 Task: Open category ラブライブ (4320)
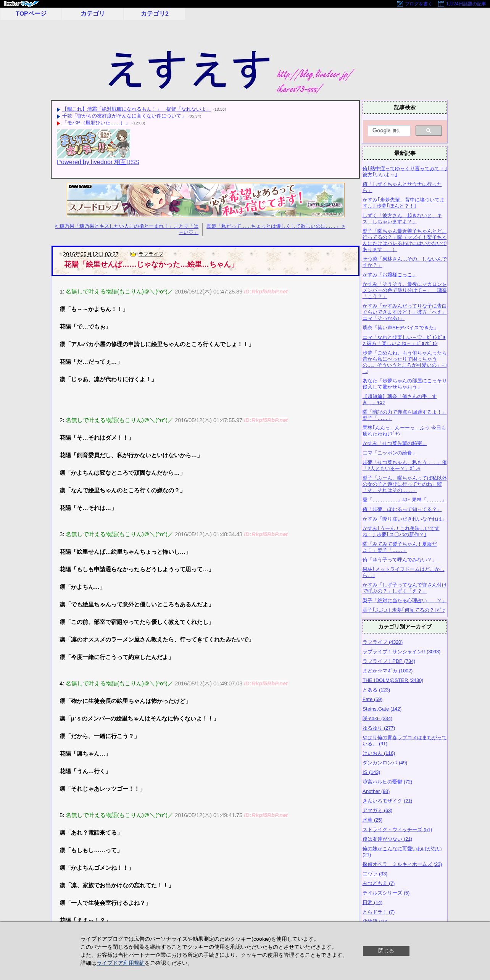382,642
